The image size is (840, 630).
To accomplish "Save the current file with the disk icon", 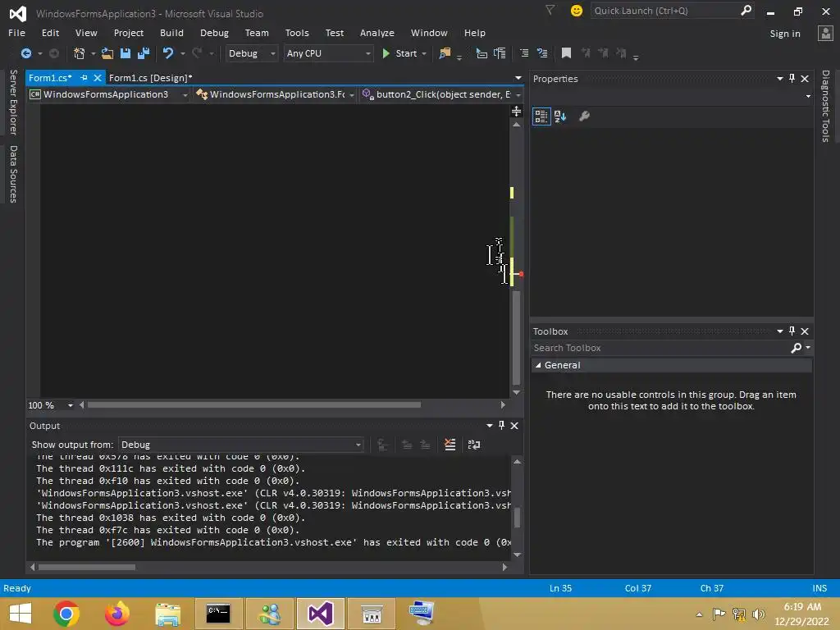I will tap(126, 53).
